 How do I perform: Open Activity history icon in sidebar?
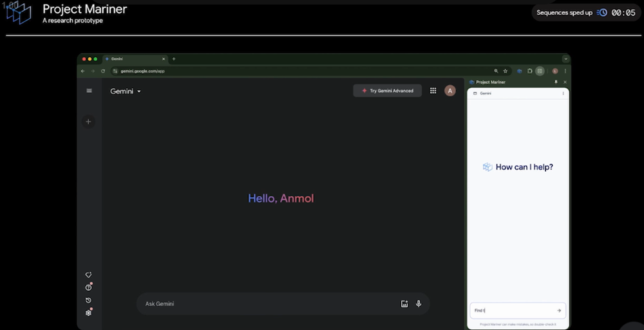88,300
